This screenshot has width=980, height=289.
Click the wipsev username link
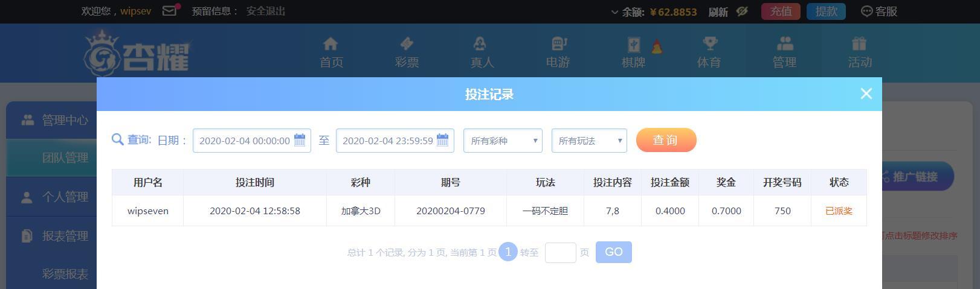click(135, 11)
